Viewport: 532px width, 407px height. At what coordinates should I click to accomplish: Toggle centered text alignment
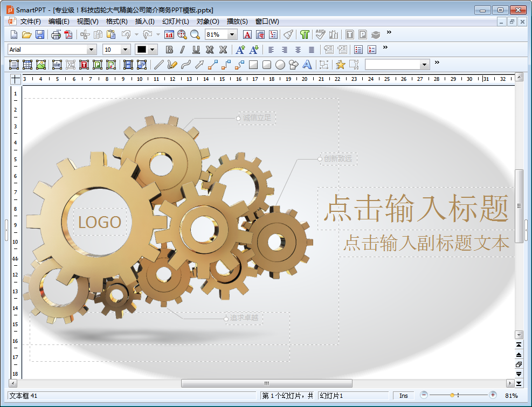[x=298, y=50]
